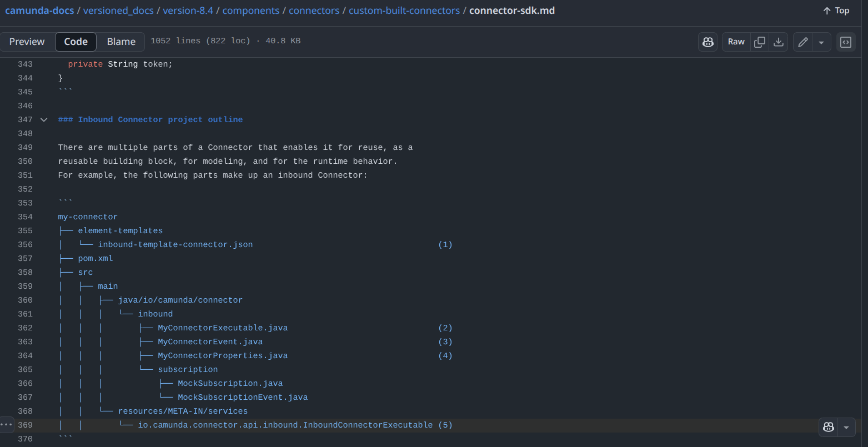Viewport: 868px width, 447px height.
Task: Select line number 369
Action: (25, 425)
